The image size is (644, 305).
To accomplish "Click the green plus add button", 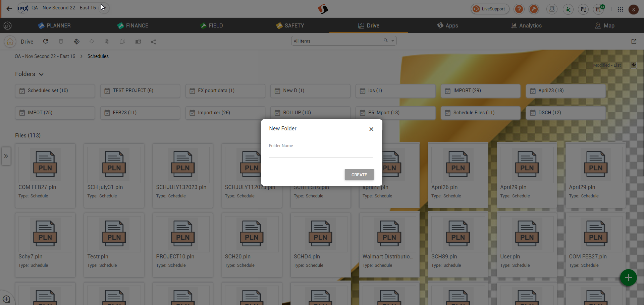I will [x=629, y=278].
